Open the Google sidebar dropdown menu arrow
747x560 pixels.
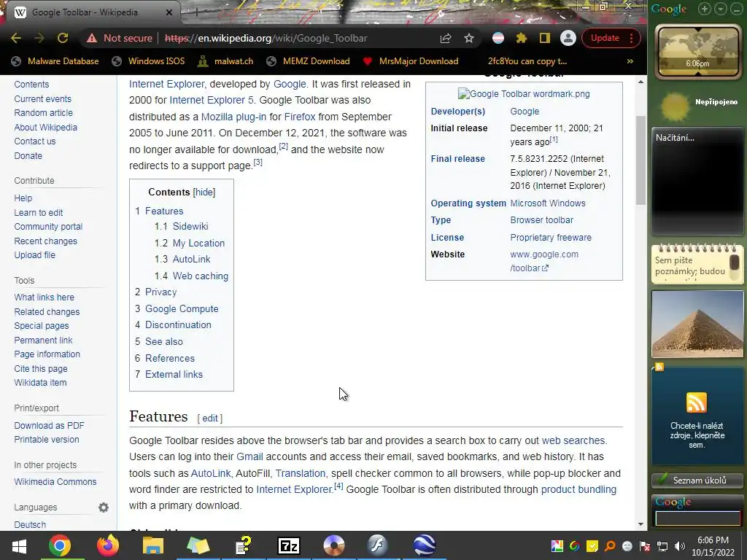721,9
